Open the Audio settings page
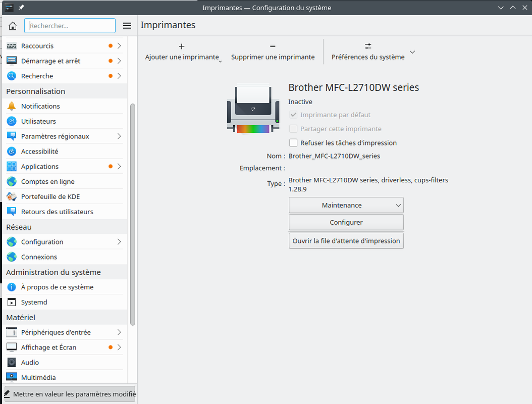 65,362
